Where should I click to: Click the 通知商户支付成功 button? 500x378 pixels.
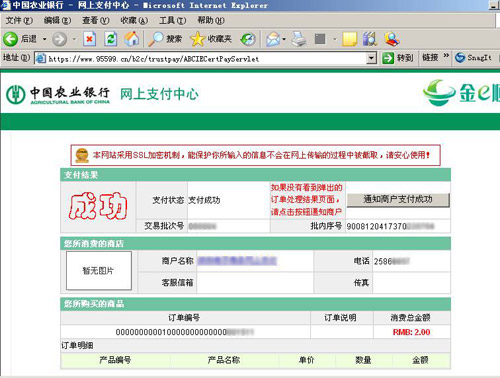(398, 200)
